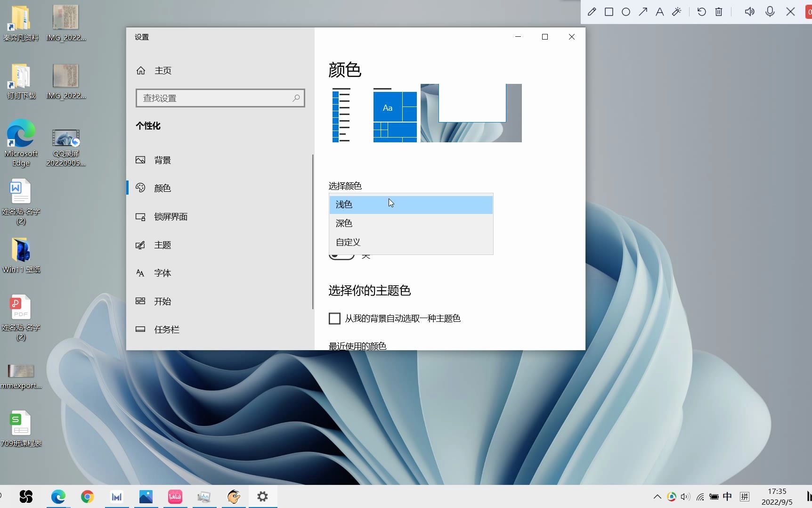The image size is (812, 508).
Task: Select 浅色 from the color dropdown
Action: (344, 204)
